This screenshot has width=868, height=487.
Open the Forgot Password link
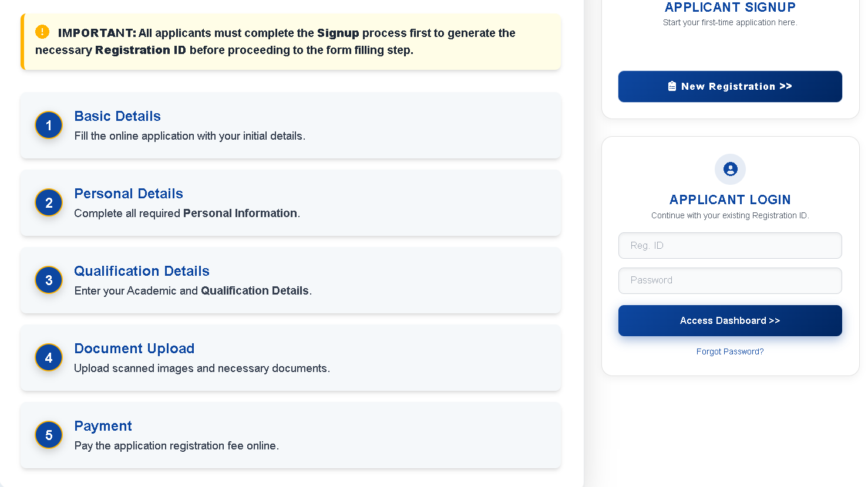(x=730, y=351)
